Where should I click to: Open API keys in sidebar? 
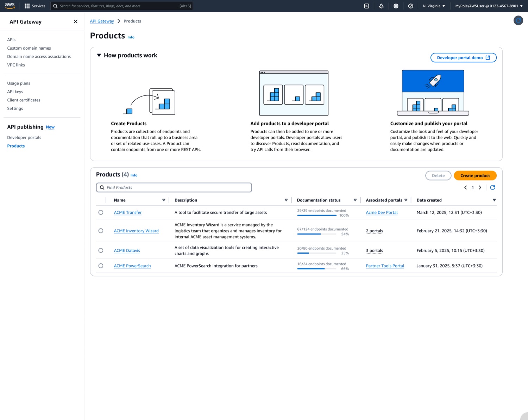(x=15, y=92)
